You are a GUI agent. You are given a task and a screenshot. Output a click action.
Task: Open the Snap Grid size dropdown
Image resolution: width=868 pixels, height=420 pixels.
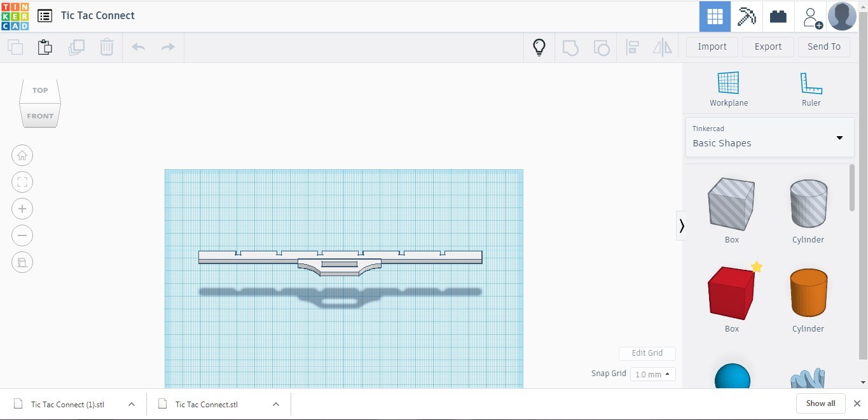(x=652, y=374)
